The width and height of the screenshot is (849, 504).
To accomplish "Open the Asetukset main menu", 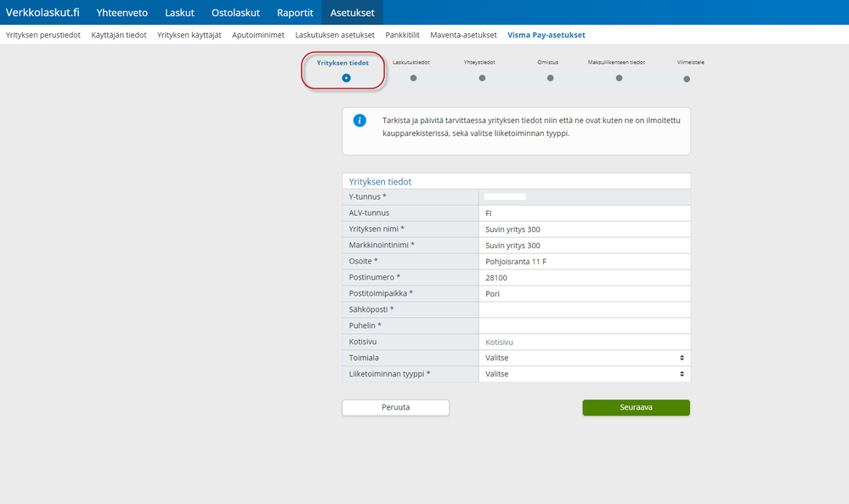I will click(353, 13).
